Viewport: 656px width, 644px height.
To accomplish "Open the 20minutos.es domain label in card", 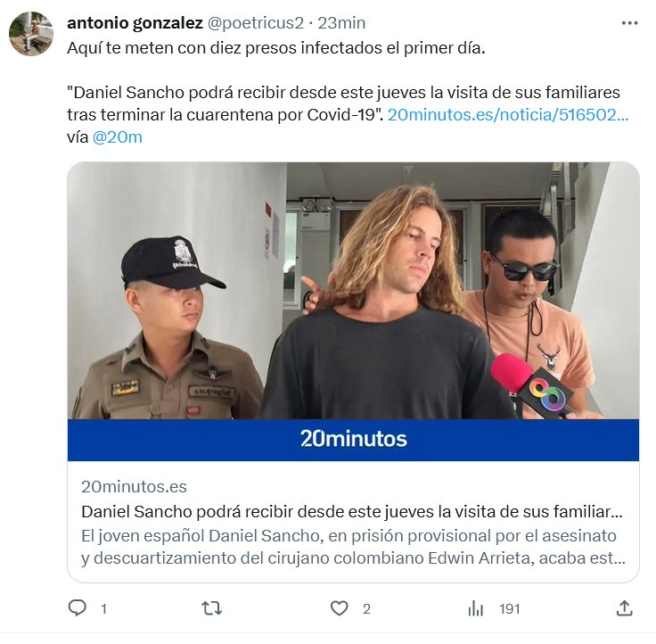I will (x=134, y=486).
